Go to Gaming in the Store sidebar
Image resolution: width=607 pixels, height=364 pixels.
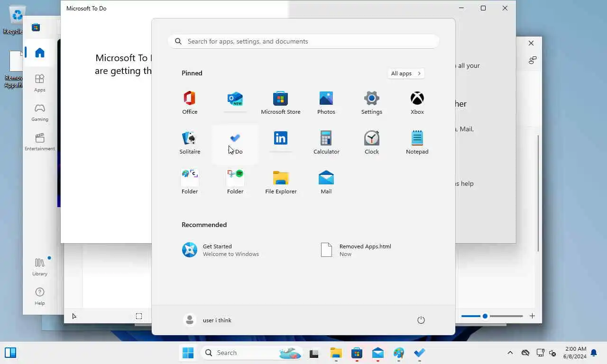click(40, 112)
